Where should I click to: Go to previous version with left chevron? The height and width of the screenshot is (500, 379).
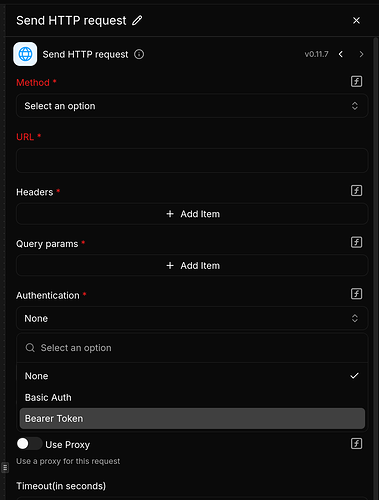coord(341,54)
